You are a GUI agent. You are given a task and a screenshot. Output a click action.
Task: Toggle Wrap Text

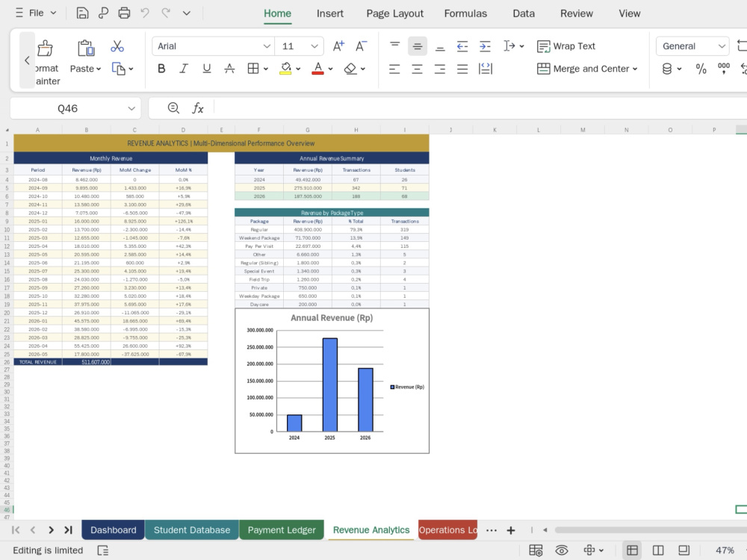click(566, 46)
